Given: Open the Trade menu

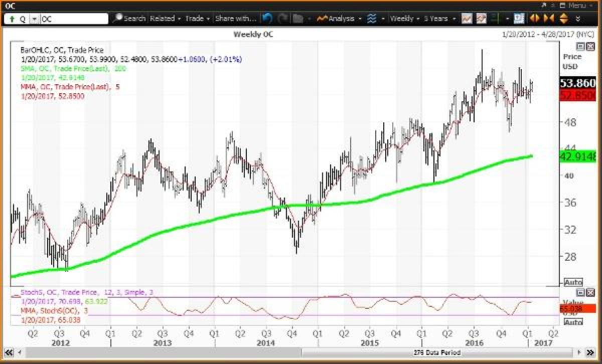Looking at the screenshot, I should (x=197, y=19).
